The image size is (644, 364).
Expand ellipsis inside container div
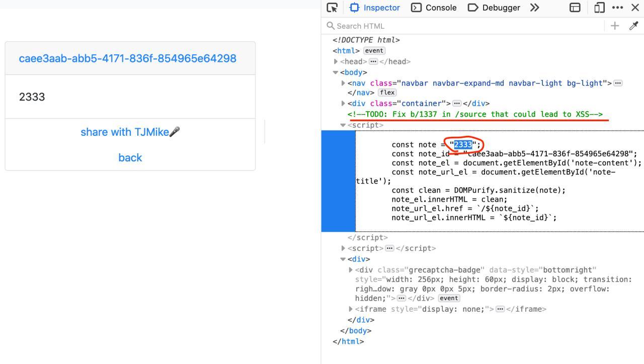tap(457, 103)
